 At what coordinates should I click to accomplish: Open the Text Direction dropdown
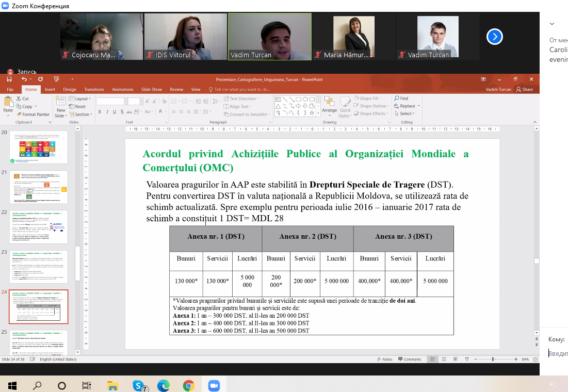[241, 99]
